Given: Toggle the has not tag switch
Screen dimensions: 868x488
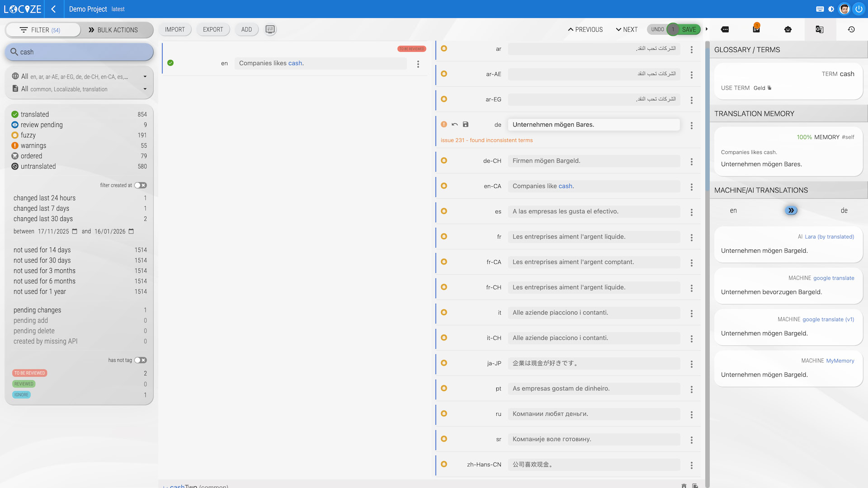Looking at the screenshot, I should [140, 360].
